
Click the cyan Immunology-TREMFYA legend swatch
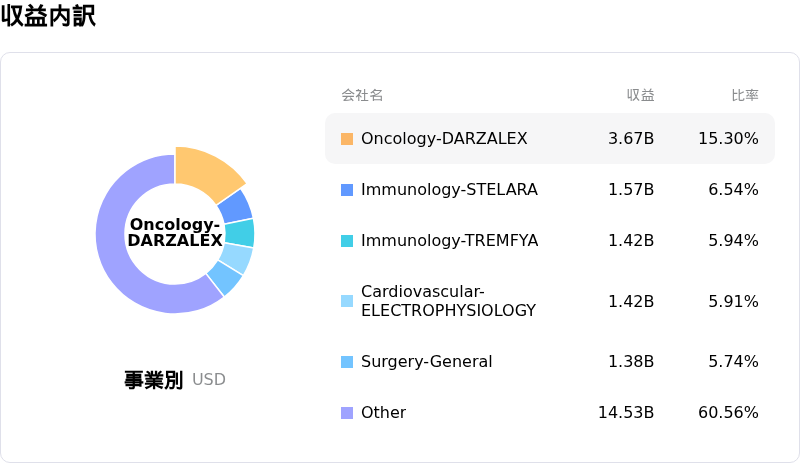(x=347, y=241)
